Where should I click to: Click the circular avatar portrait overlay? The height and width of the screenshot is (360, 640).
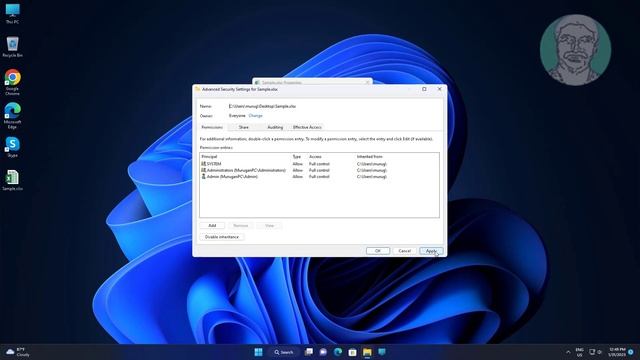(575, 50)
